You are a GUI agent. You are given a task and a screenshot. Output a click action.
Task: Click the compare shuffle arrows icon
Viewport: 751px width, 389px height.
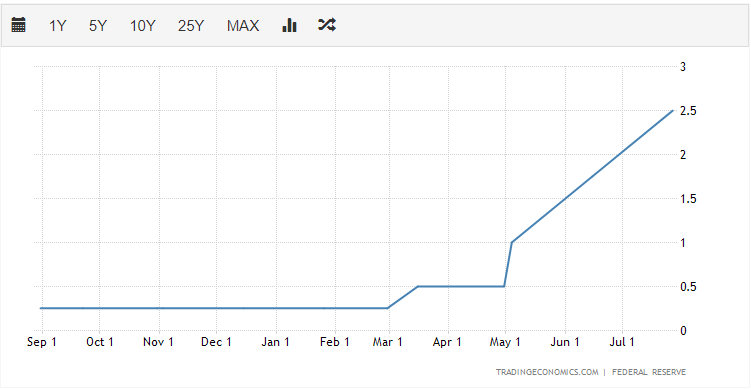pos(327,25)
